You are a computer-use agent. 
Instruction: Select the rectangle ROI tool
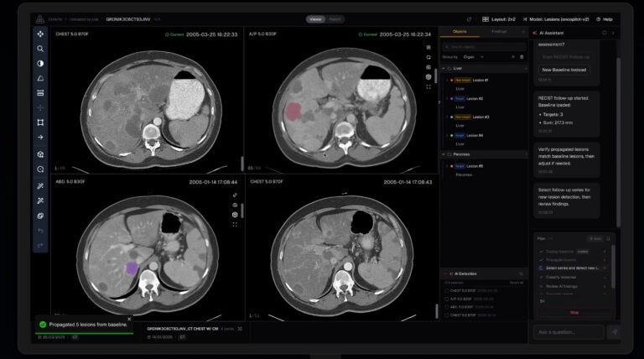click(40, 122)
